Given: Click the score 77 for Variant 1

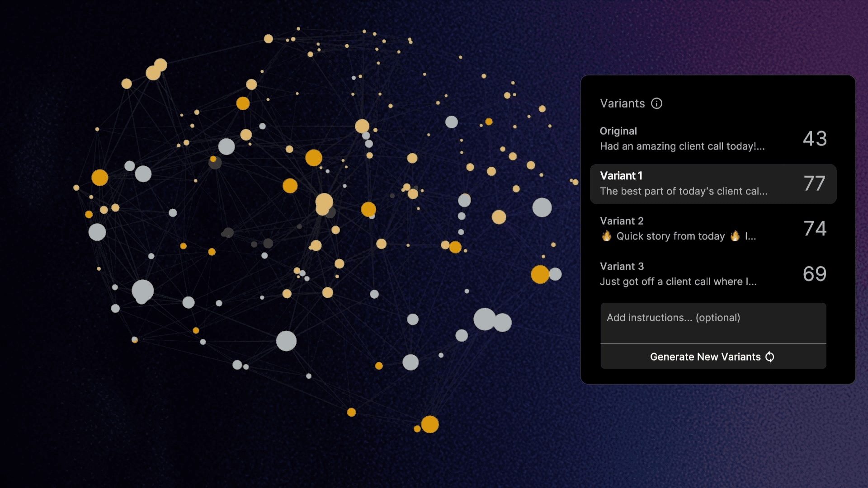Looking at the screenshot, I should point(815,183).
